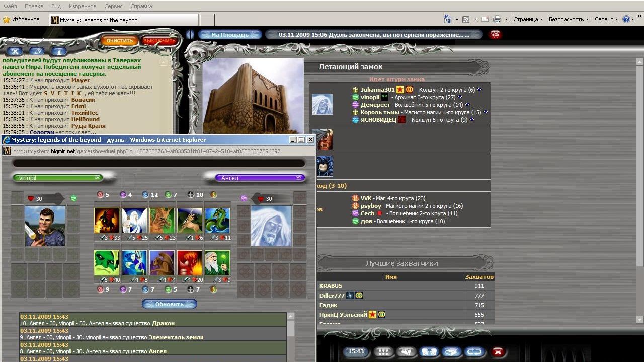Viewport: 644px width, 362px height.
Task: Open the Вид menu
Action: pyautogui.click(x=56, y=6)
